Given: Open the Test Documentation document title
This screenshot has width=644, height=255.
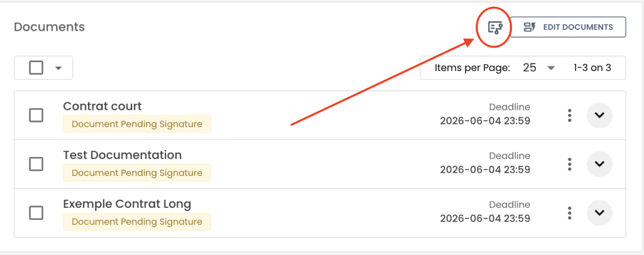Looking at the screenshot, I should click(x=122, y=155).
